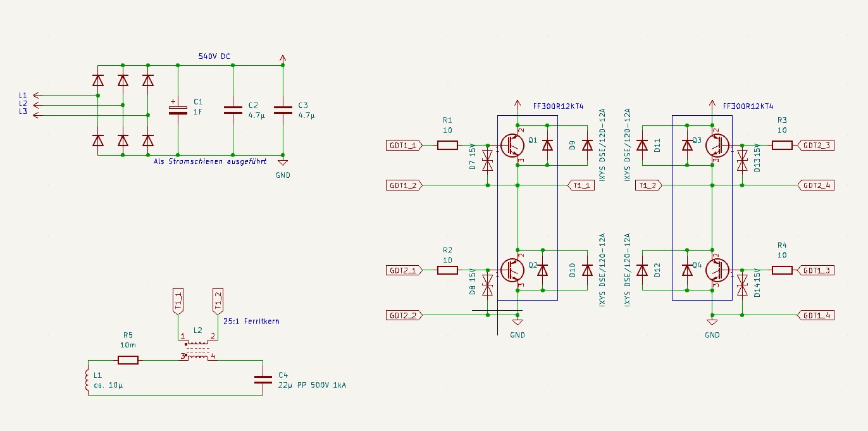Click the GDT1_1 global label
Image resolution: width=868 pixels, height=431 pixels.
coord(403,146)
